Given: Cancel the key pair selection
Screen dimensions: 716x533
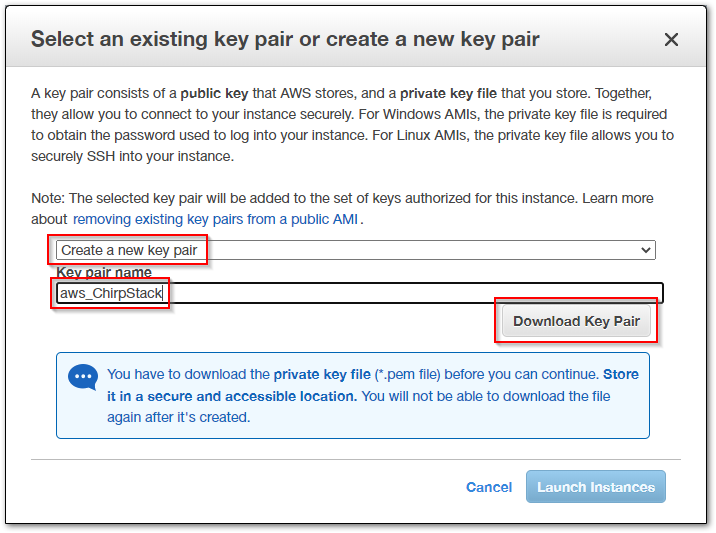Looking at the screenshot, I should pos(489,487).
